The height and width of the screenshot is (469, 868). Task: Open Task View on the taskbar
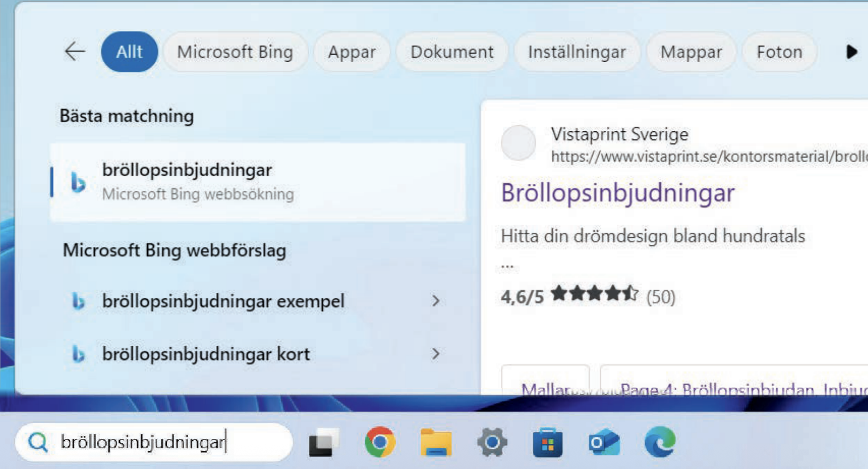(x=324, y=442)
